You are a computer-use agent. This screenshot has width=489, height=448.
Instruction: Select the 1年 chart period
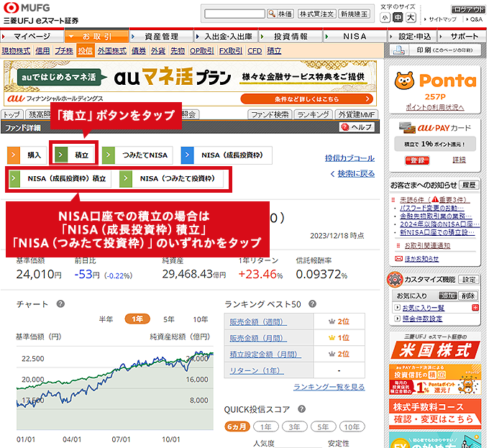[x=137, y=319]
